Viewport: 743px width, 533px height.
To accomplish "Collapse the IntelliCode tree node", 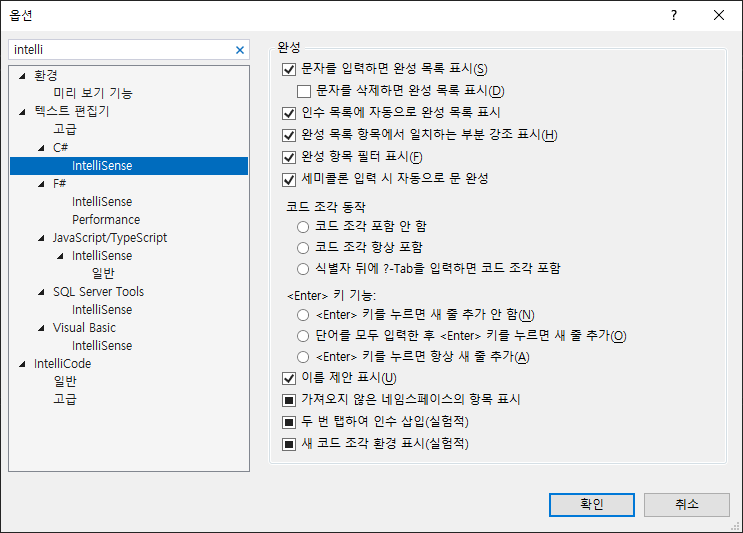I will [x=22, y=364].
